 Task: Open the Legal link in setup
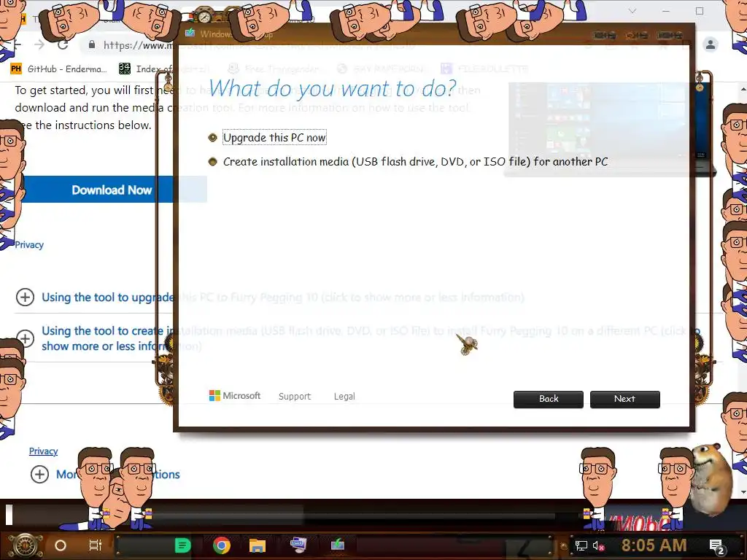[344, 396]
